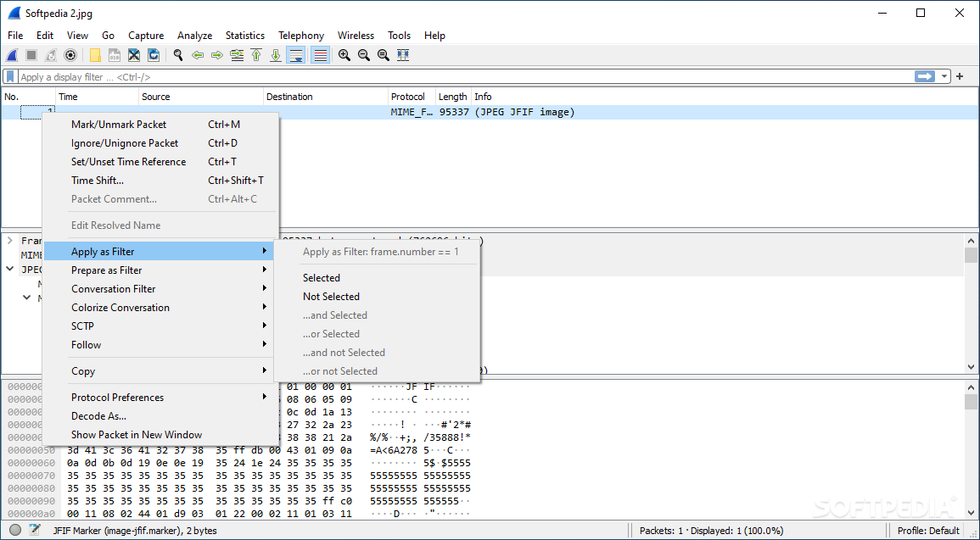The width and height of the screenshot is (980, 540).
Task: Toggle auto-scroll during live capture
Action: coord(296,55)
